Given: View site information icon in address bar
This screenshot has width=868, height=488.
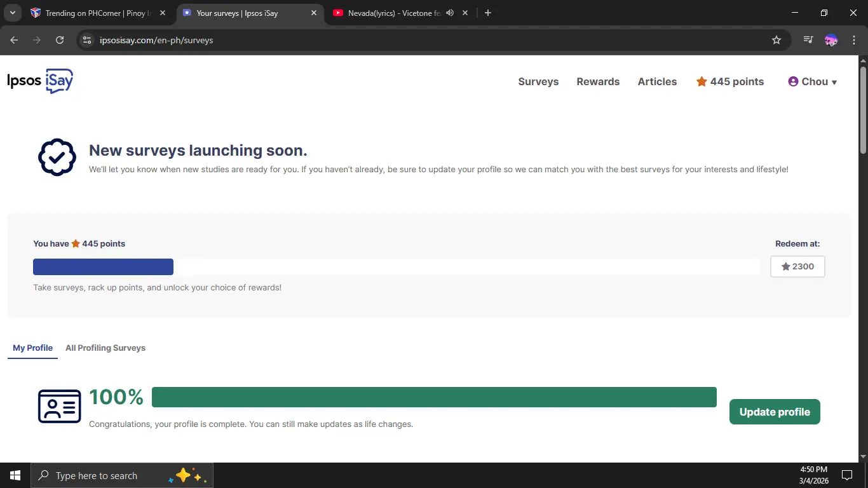Looking at the screenshot, I should [88, 40].
